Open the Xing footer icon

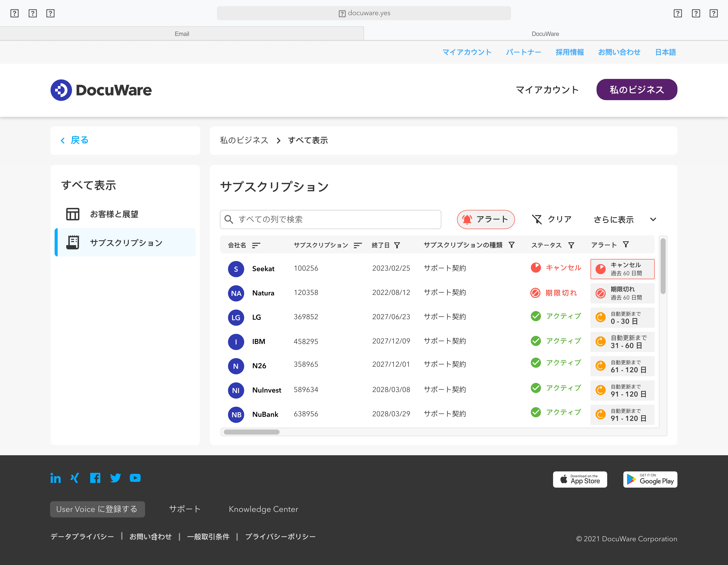coord(75,478)
